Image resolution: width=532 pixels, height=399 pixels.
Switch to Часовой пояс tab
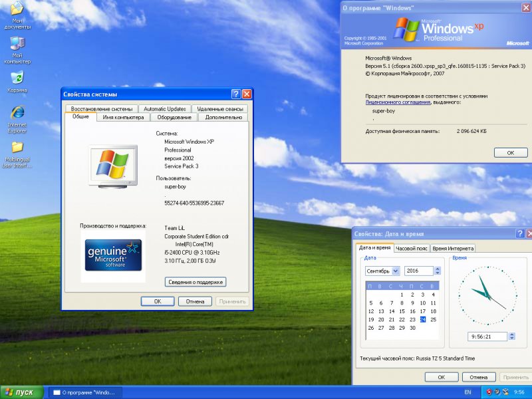[412, 248]
